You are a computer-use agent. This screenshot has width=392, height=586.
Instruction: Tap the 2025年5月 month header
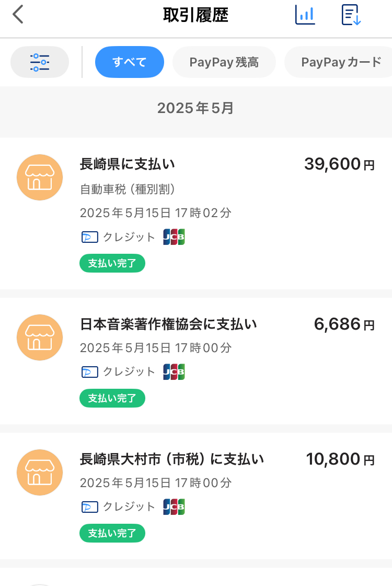[195, 108]
